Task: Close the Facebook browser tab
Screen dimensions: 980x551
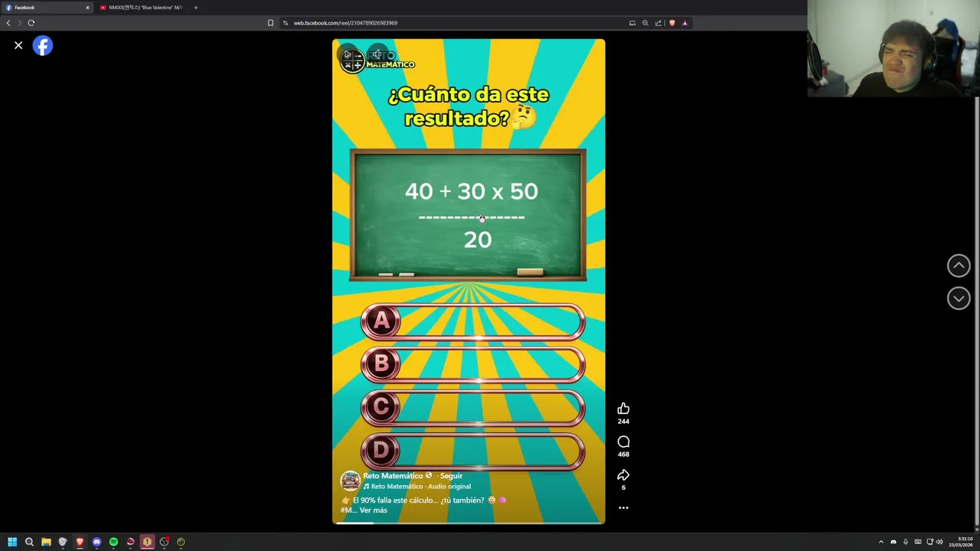Action: click(87, 8)
